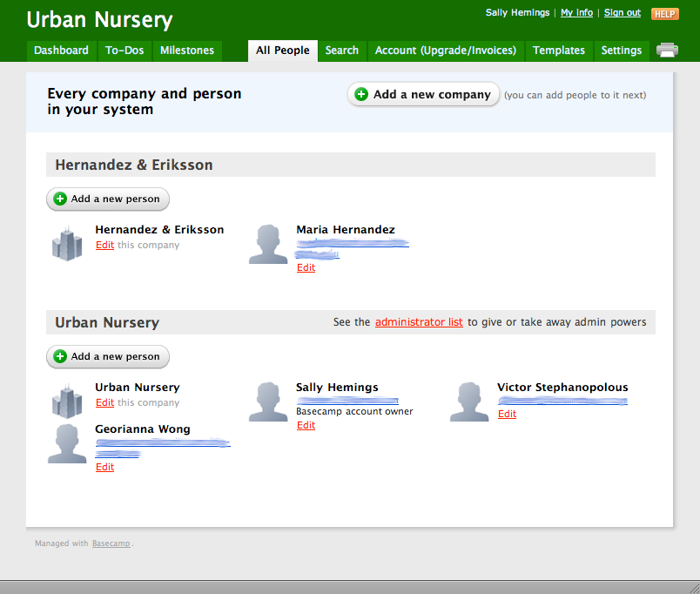
Task: Select the All People tab
Action: 283,51
